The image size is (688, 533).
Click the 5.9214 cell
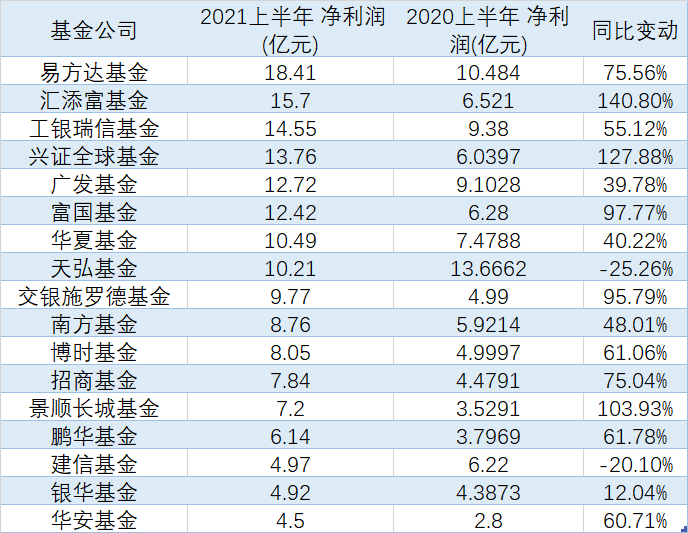(488, 323)
